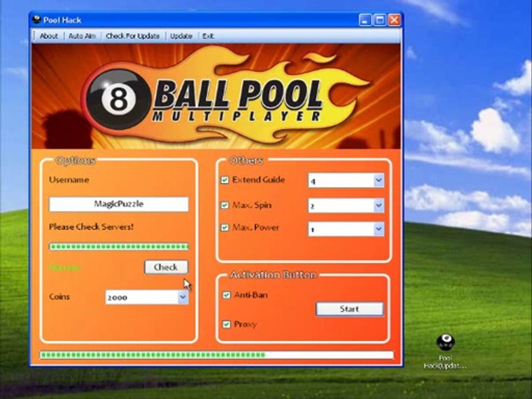This screenshot has height=399, width=532.
Task: Open the Pool Hack desktop shortcut icon
Action: [446, 342]
